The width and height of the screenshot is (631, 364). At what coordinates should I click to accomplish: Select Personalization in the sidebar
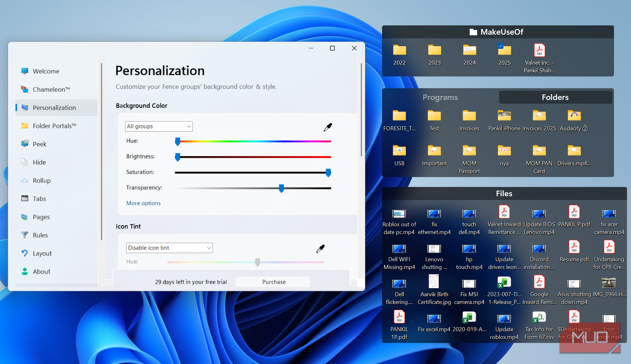[x=57, y=108]
